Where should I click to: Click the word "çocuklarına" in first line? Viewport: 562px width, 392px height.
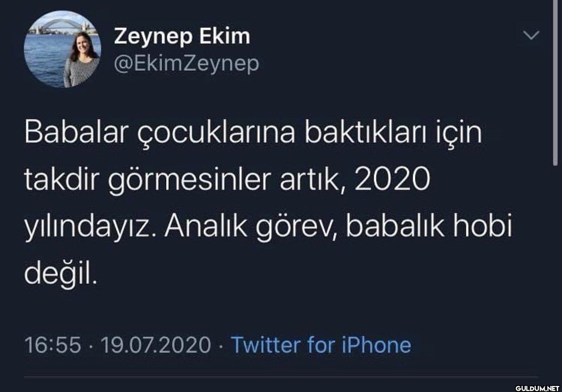pos(217,135)
